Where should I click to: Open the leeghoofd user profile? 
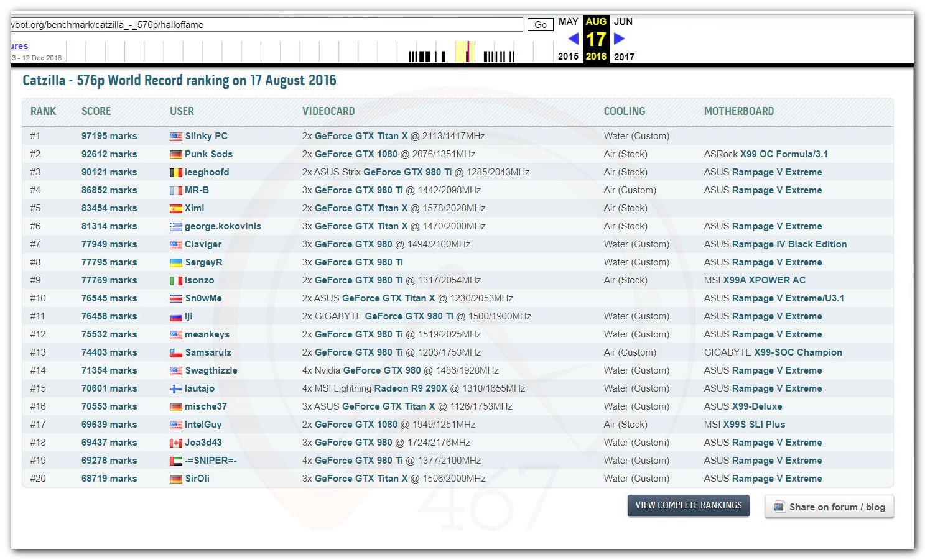(x=207, y=172)
